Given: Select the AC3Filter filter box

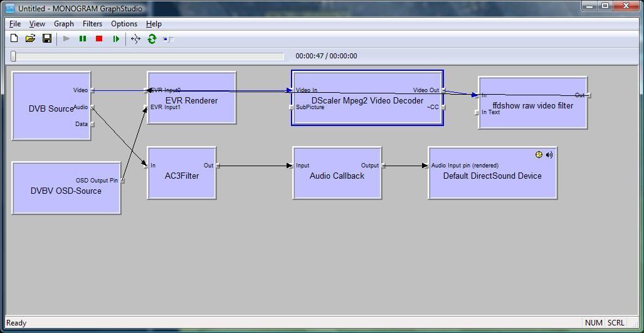Looking at the screenshot, I should pos(181,173).
